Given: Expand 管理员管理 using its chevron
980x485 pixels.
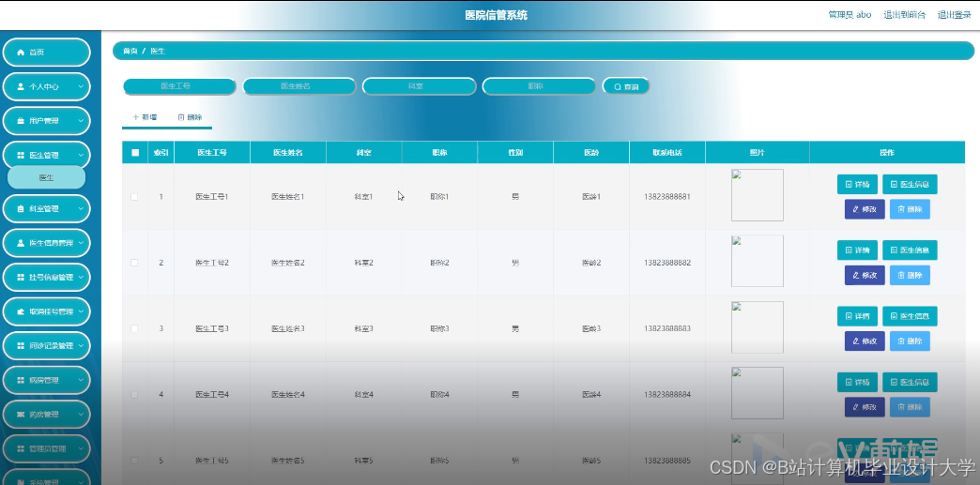Looking at the screenshot, I should tap(82, 448).
